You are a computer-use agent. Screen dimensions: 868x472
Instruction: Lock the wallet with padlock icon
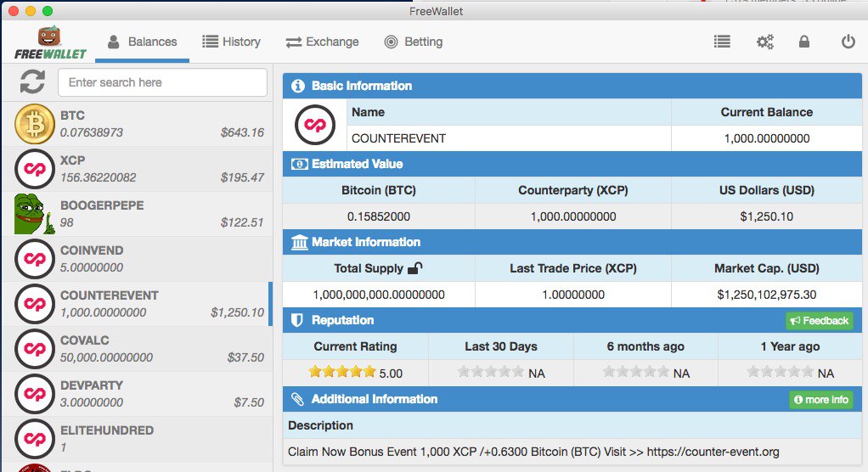coord(804,42)
